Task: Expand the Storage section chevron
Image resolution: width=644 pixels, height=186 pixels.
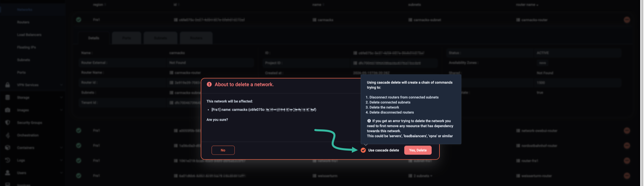Action: 61,98
